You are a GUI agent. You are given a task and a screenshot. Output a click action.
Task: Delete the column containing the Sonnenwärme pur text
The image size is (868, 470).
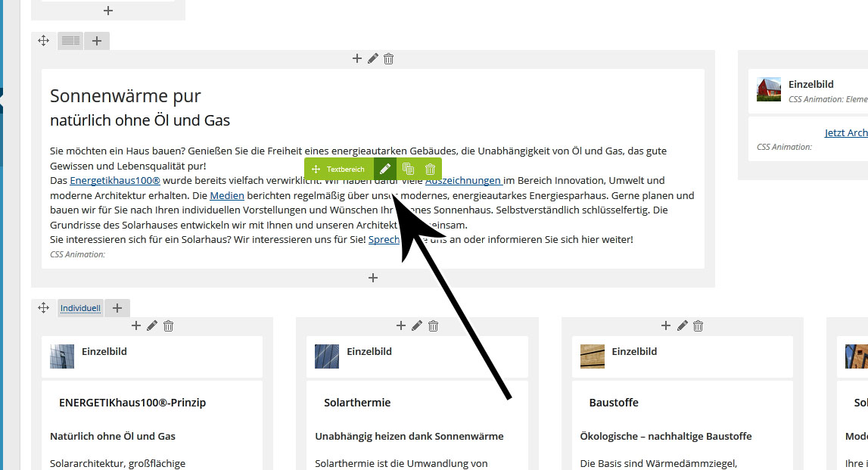tap(389, 59)
